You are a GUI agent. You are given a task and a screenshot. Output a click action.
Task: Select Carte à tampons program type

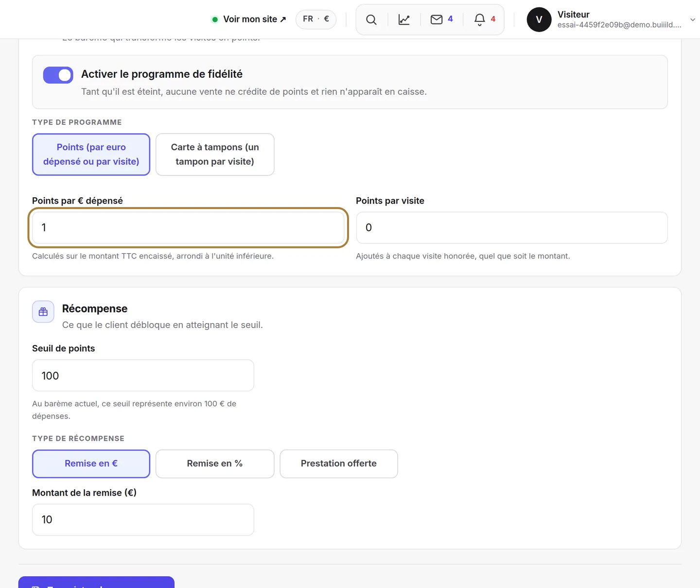215,155
